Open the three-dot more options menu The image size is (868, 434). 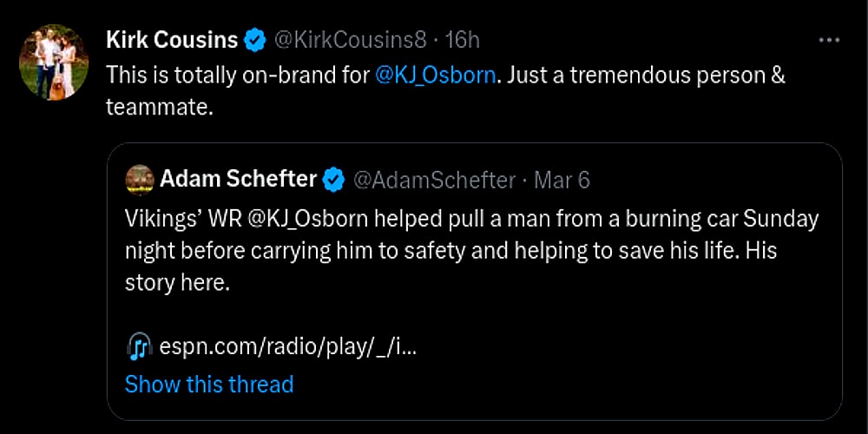click(829, 40)
